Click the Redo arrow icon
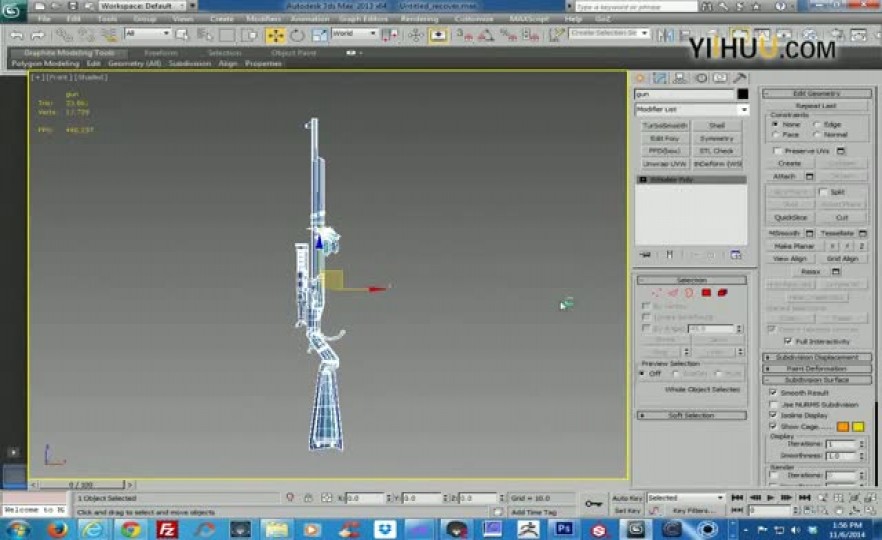This screenshot has height=540, width=882. point(38,35)
